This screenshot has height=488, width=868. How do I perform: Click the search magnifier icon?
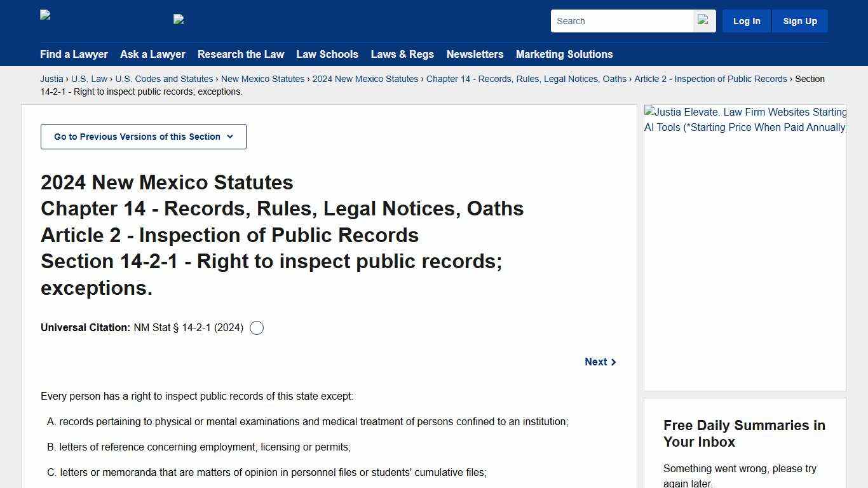tap(704, 20)
